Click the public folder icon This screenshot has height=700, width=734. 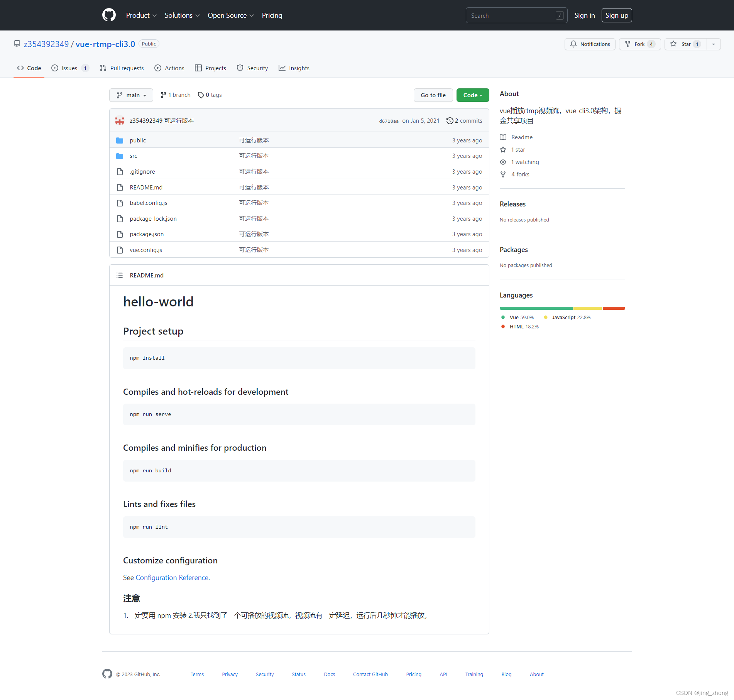point(120,140)
